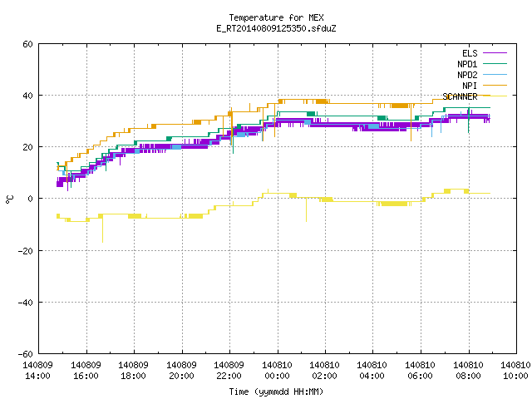Image resolution: width=532 pixels, height=399 pixels.
Task: Click the y-axis tick label -20
Action: point(26,251)
